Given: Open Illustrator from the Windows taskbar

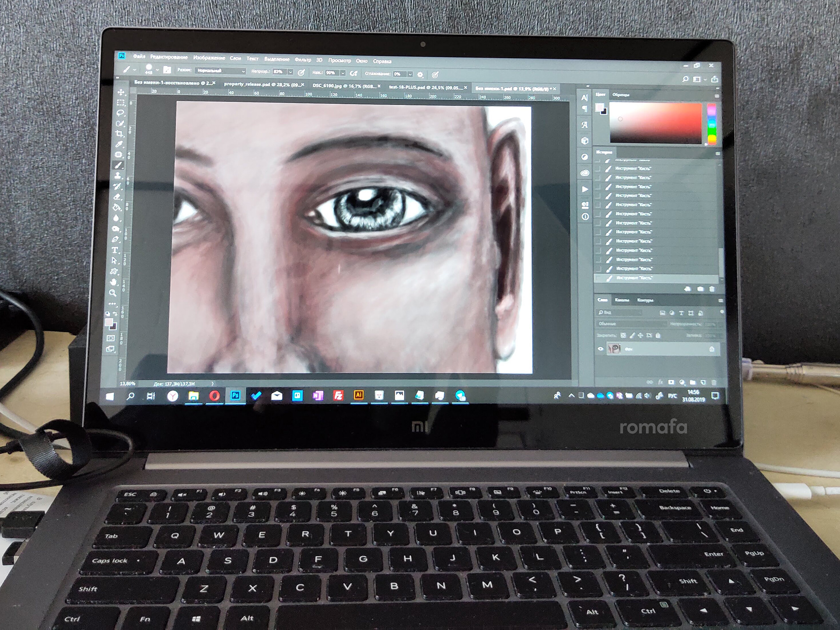Looking at the screenshot, I should (358, 395).
